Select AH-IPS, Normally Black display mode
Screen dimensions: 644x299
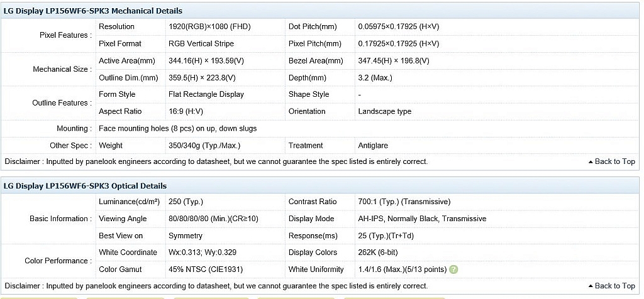pos(422,219)
